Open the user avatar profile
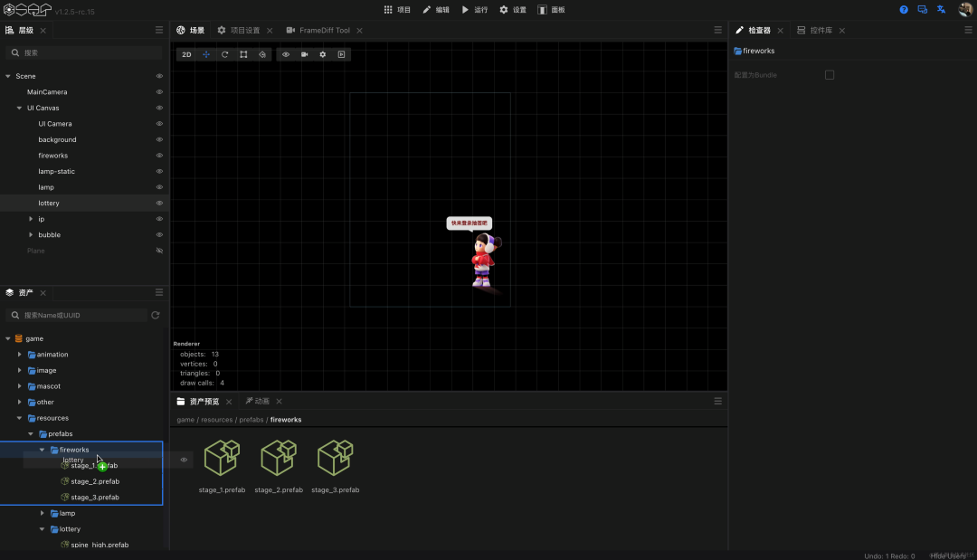This screenshot has height=560, width=977. [965, 10]
